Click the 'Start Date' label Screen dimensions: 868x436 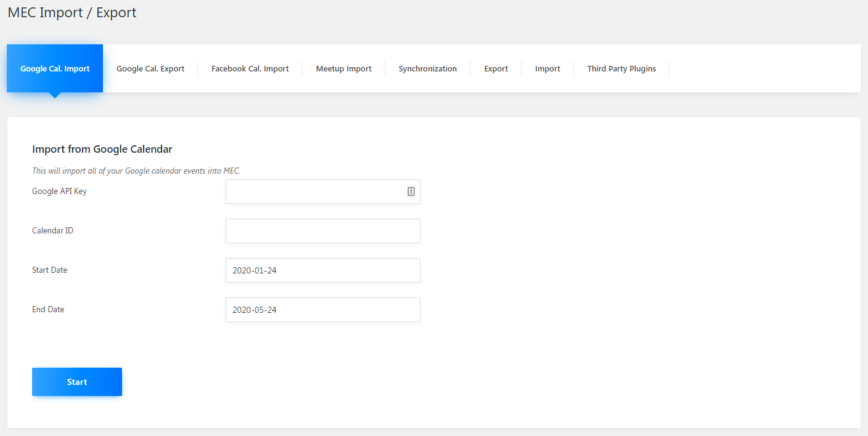coord(50,270)
